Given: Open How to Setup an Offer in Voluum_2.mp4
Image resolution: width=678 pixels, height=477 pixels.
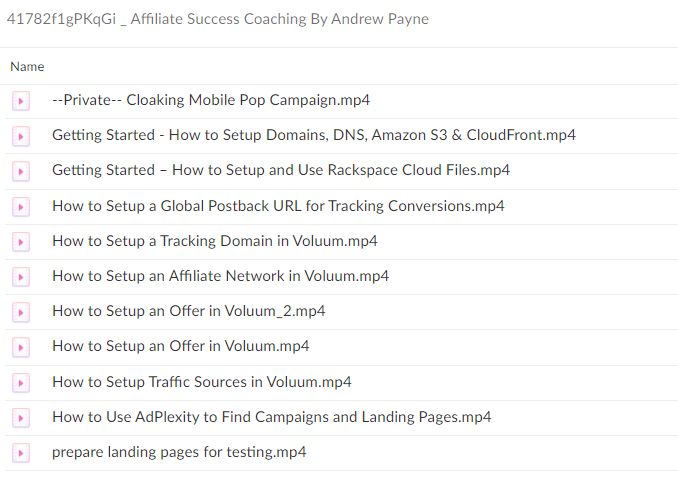Looking at the screenshot, I should pos(188,311).
